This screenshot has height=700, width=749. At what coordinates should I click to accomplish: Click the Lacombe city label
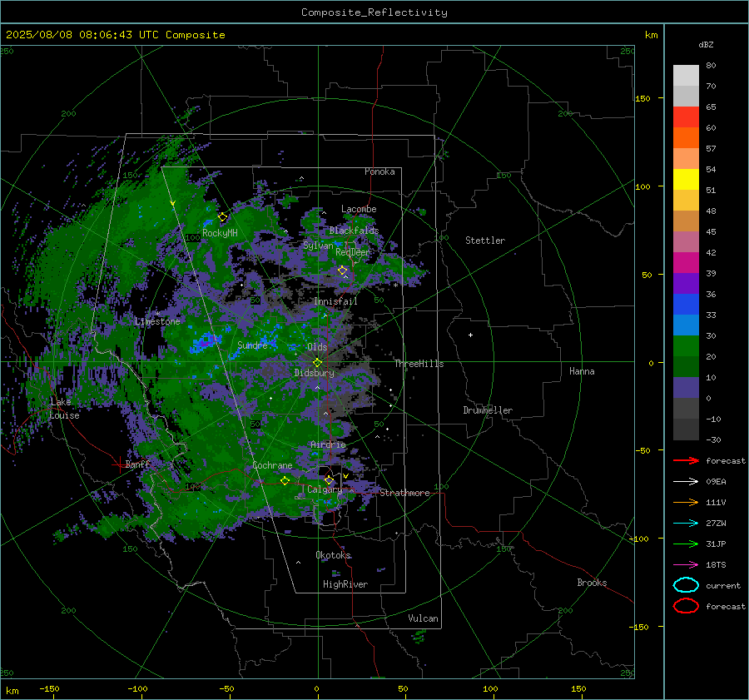click(x=359, y=209)
